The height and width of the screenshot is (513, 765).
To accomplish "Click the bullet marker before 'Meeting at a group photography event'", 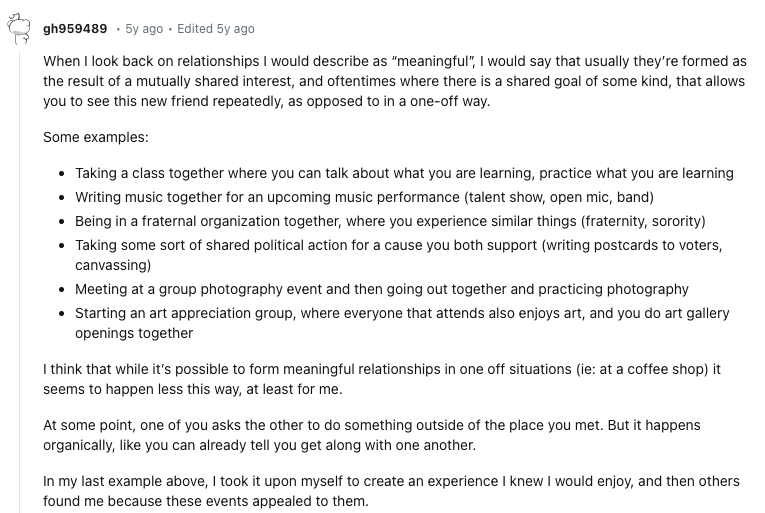I will tap(61, 289).
